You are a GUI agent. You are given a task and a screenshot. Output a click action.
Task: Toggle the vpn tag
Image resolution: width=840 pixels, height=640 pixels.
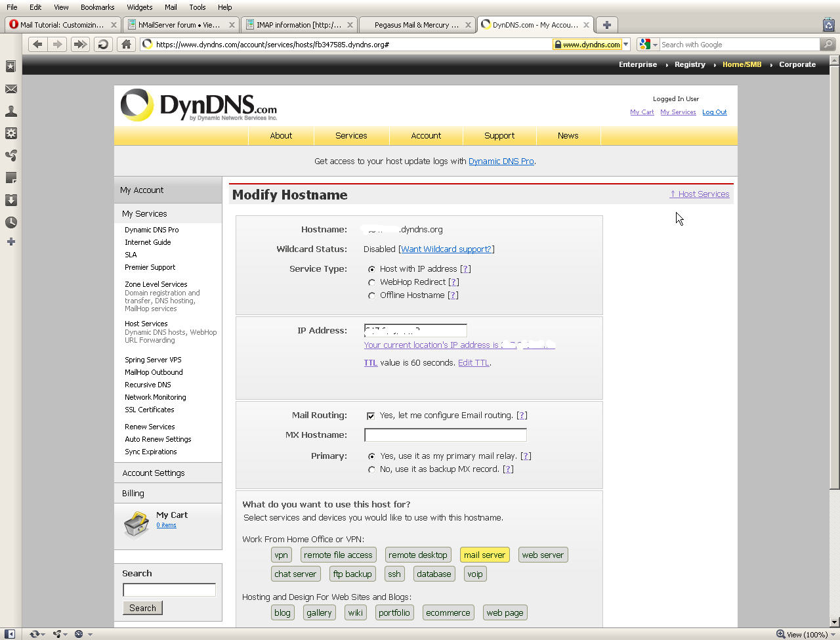(281, 555)
